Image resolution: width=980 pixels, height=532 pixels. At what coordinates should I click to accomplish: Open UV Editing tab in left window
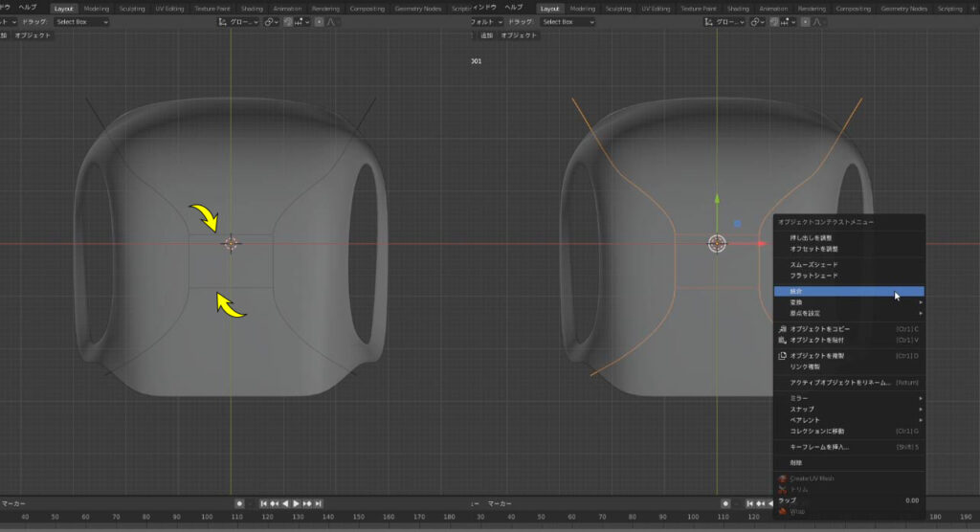click(x=169, y=9)
